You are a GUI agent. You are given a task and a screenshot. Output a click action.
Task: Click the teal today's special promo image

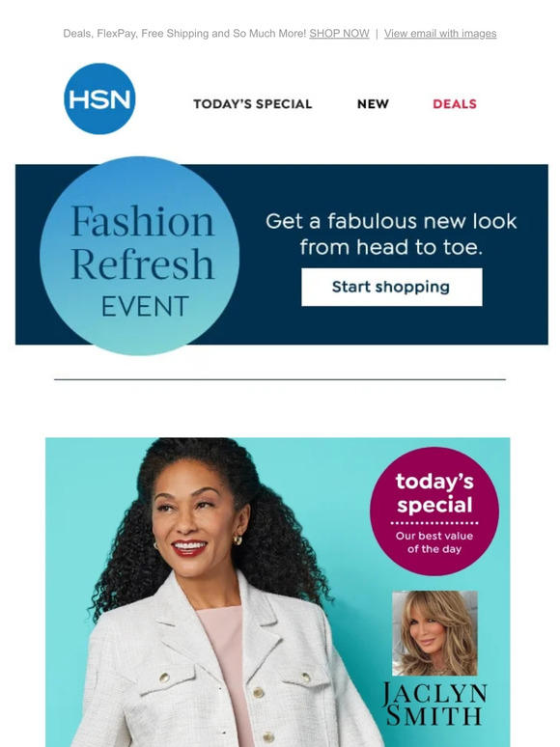pyautogui.click(x=277, y=593)
